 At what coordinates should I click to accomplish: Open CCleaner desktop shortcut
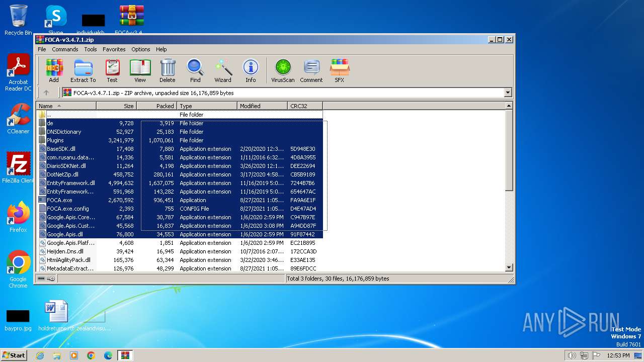(x=18, y=119)
